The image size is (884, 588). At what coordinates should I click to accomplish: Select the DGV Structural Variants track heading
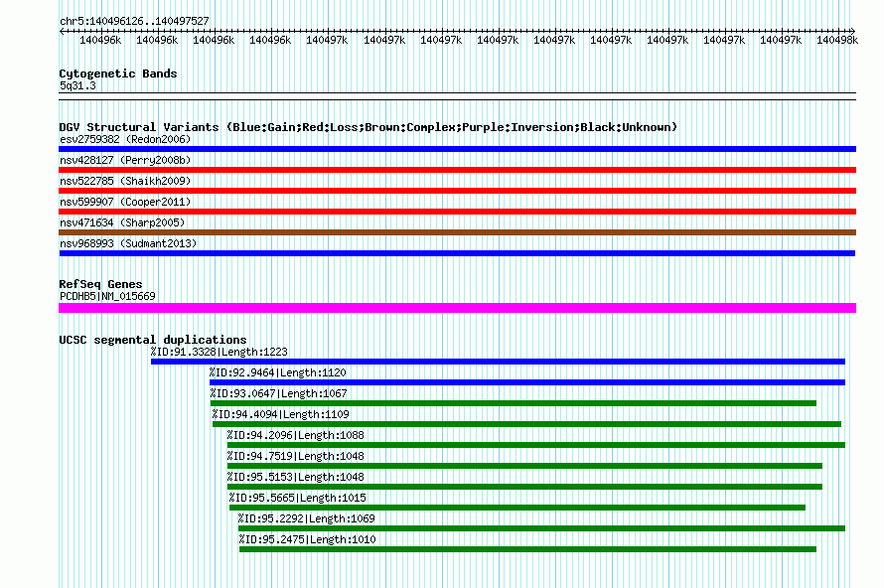tap(368, 127)
